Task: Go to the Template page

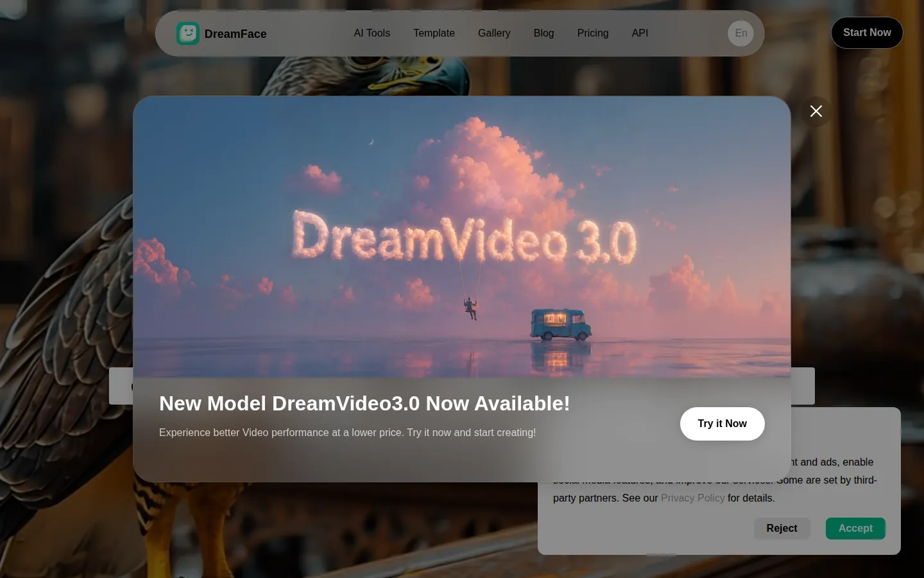Action: pos(434,33)
